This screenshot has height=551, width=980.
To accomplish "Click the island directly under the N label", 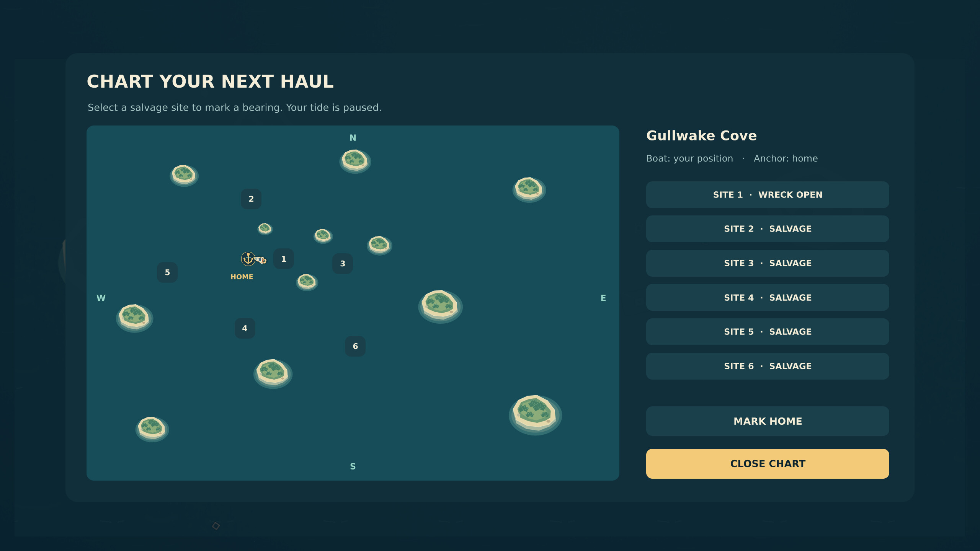I will click(355, 161).
